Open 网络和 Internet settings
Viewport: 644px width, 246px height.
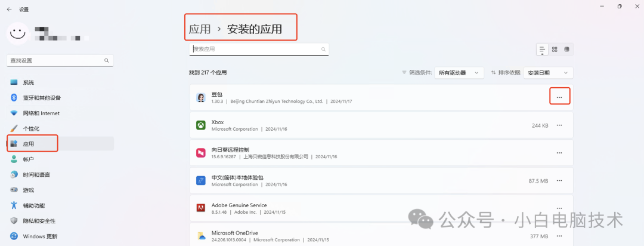click(60, 113)
